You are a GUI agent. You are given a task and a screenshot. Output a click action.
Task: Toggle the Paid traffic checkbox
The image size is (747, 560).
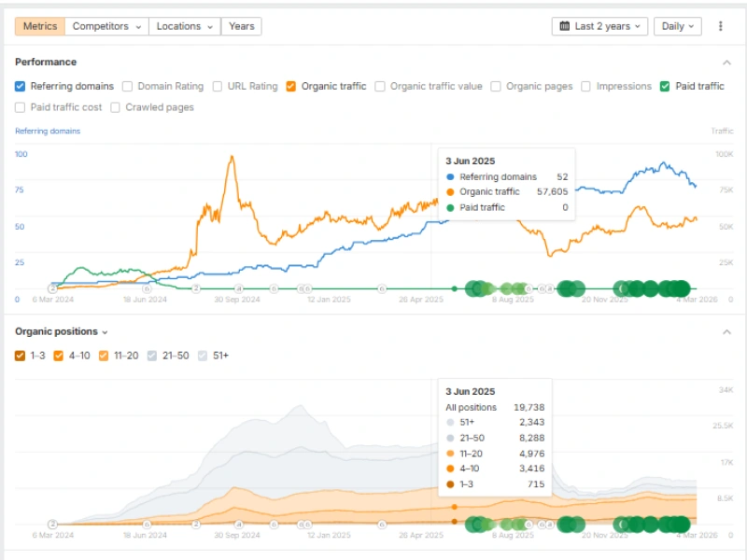coord(665,86)
